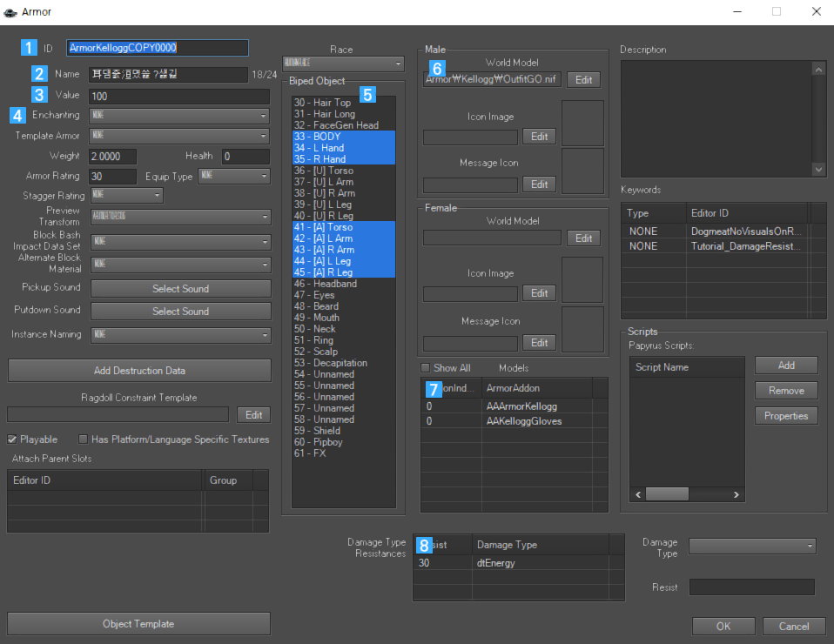Select 36 - [U] Torso biped slot
Viewport: 834px width, 644px height.
point(344,171)
